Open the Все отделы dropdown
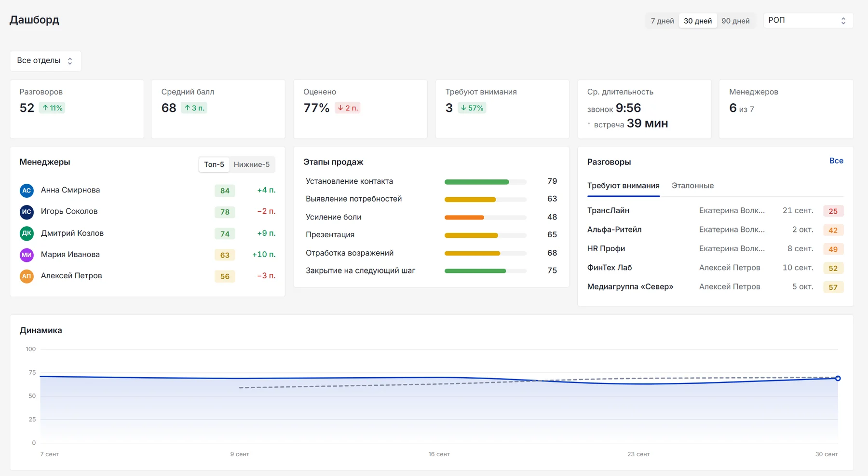The image size is (868, 476). coord(45,61)
